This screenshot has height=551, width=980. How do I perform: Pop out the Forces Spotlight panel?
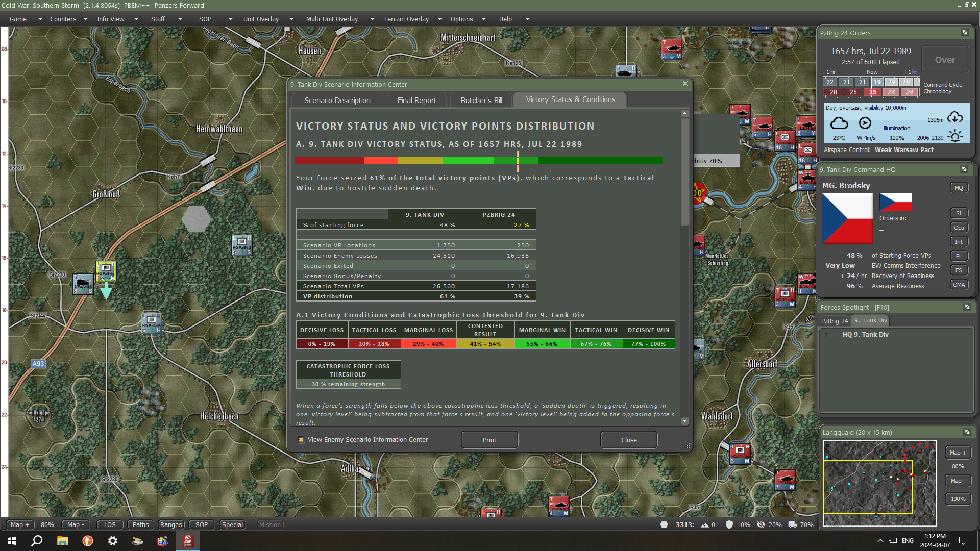pyautogui.click(x=966, y=307)
